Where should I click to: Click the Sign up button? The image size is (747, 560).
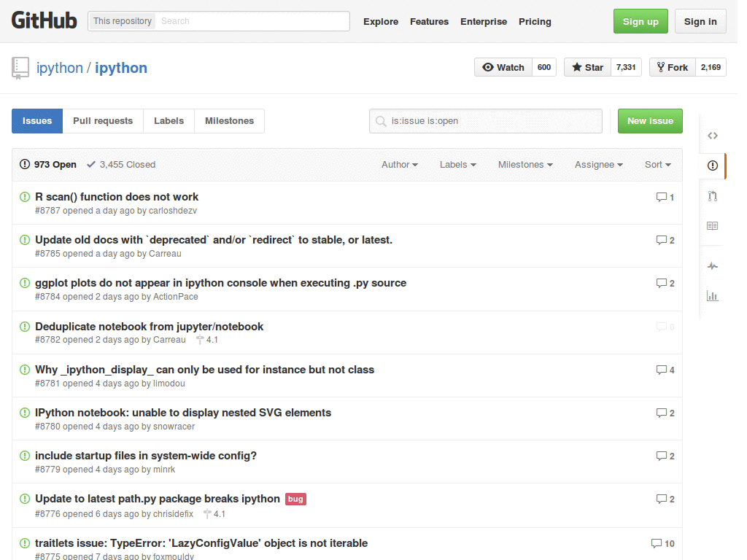[640, 21]
